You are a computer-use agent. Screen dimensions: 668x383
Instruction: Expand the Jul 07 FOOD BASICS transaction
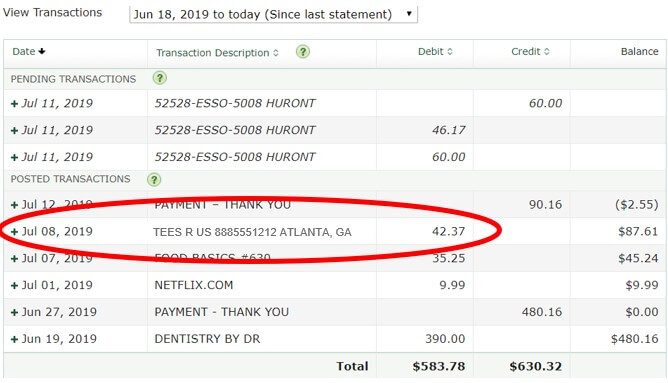pos(14,259)
